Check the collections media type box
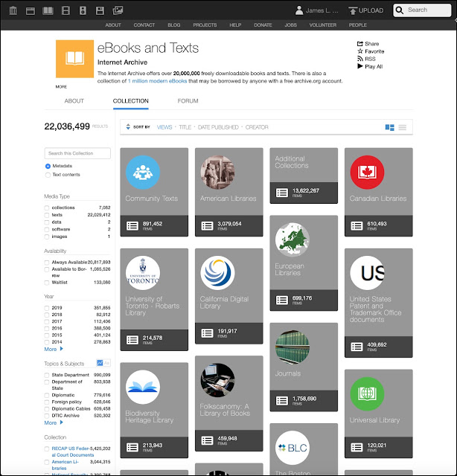The height and width of the screenshot is (476, 457). (x=47, y=208)
